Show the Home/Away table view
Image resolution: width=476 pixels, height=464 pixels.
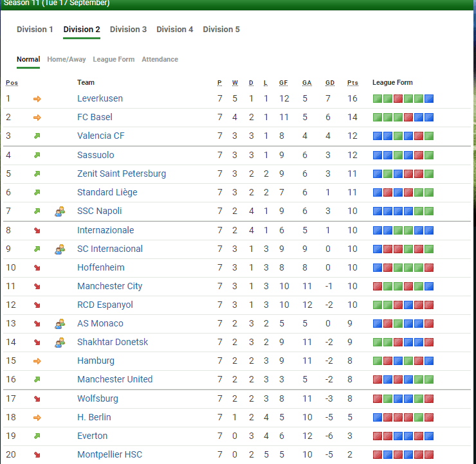(66, 60)
